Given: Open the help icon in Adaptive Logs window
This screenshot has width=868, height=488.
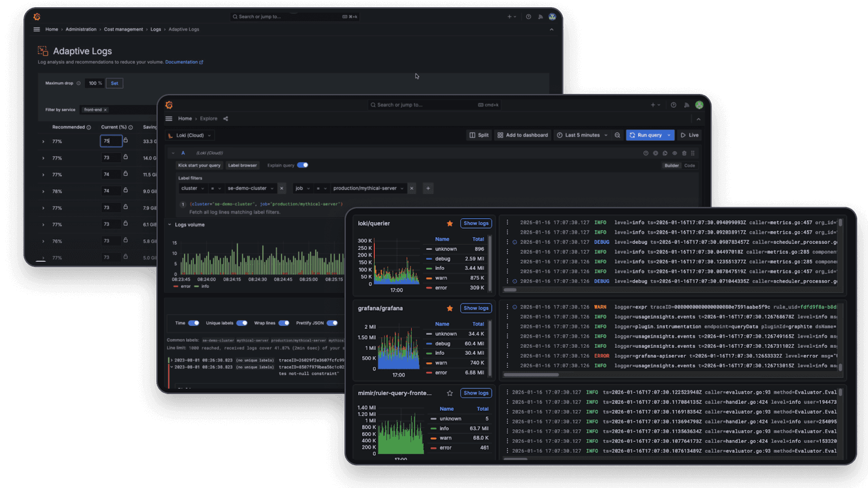Looking at the screenshot, I should pyautogui.click(x=529, y=17).
